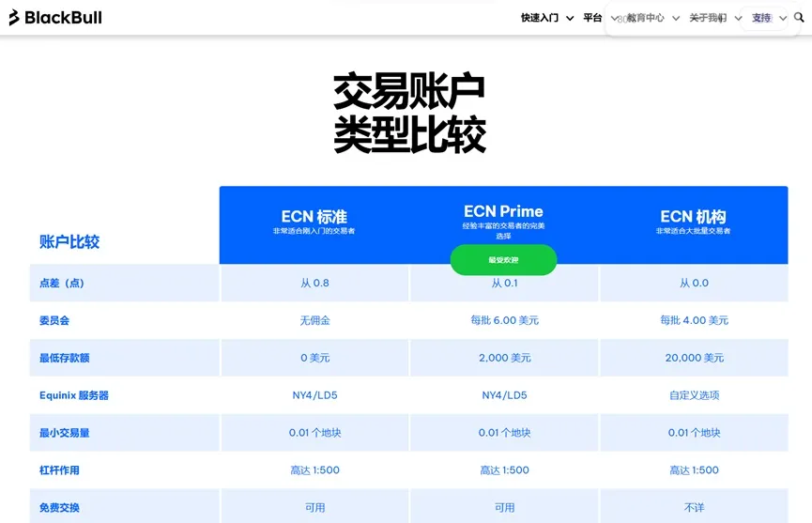The width and height of the screenshot is (812, 523).
Task: Click the 免费交换 row label
Action: (x=59, y=507)
